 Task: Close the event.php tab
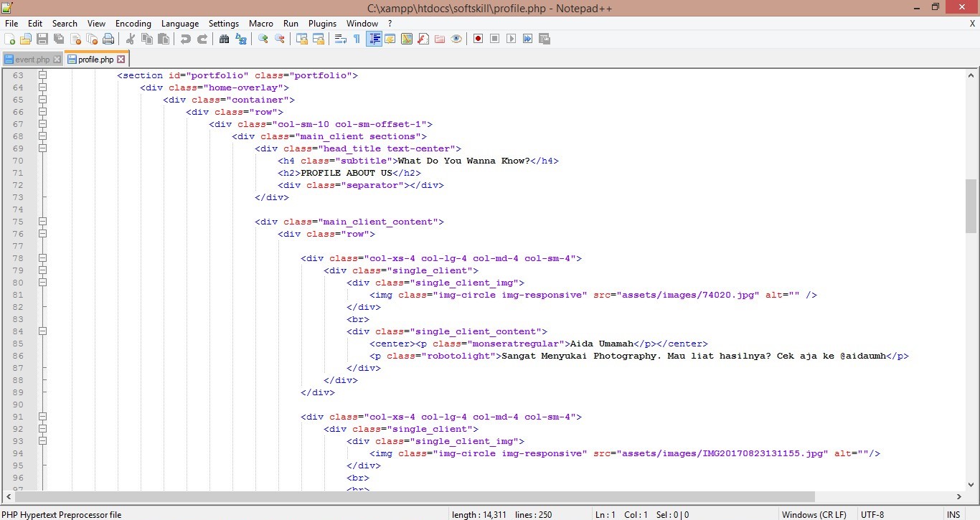(57, 60)
